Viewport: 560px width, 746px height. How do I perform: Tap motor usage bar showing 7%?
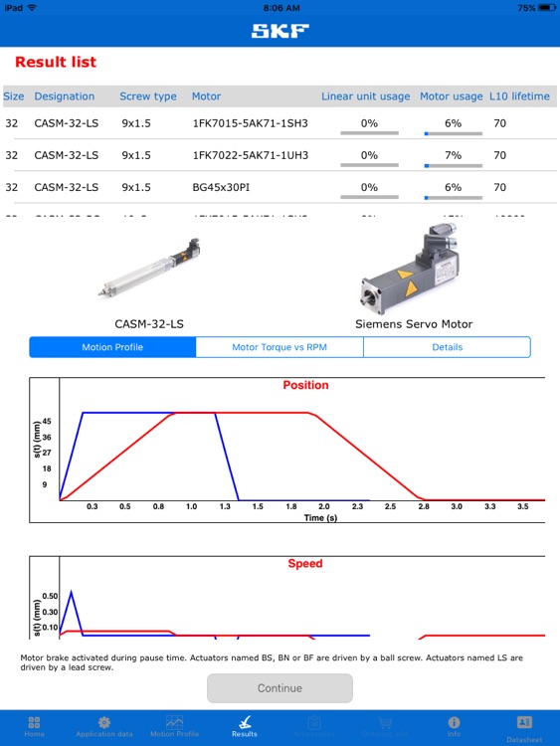[x=453, y=165]
